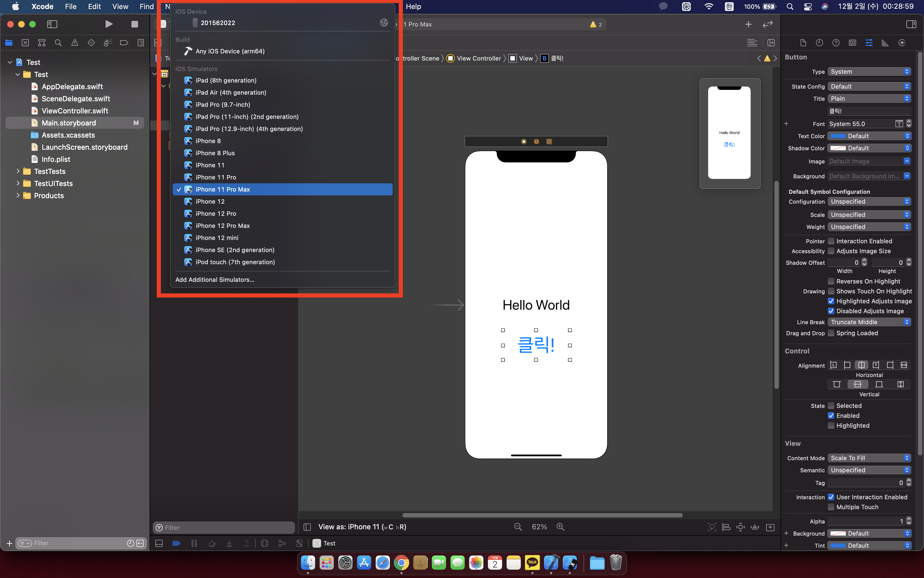Click the button title text field

tap(869, 111)
